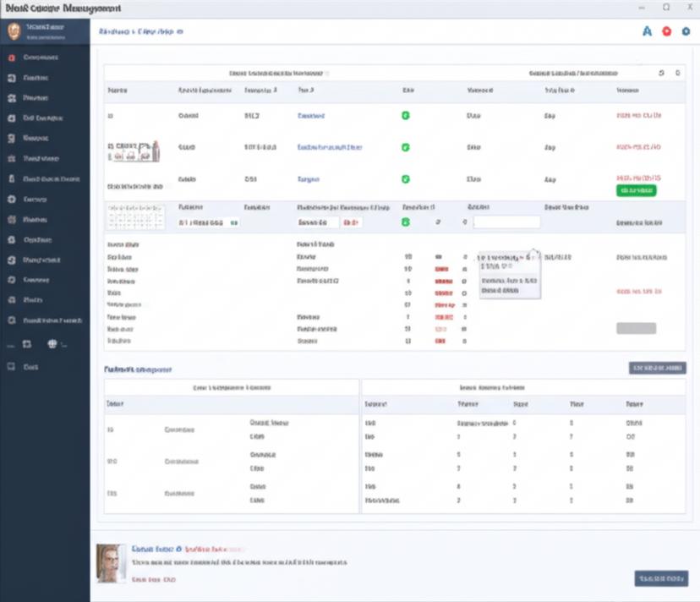This screenshot has width=700, height=602.
Task: Click the icon of the last sidebar item
Action: pos(11,368)
